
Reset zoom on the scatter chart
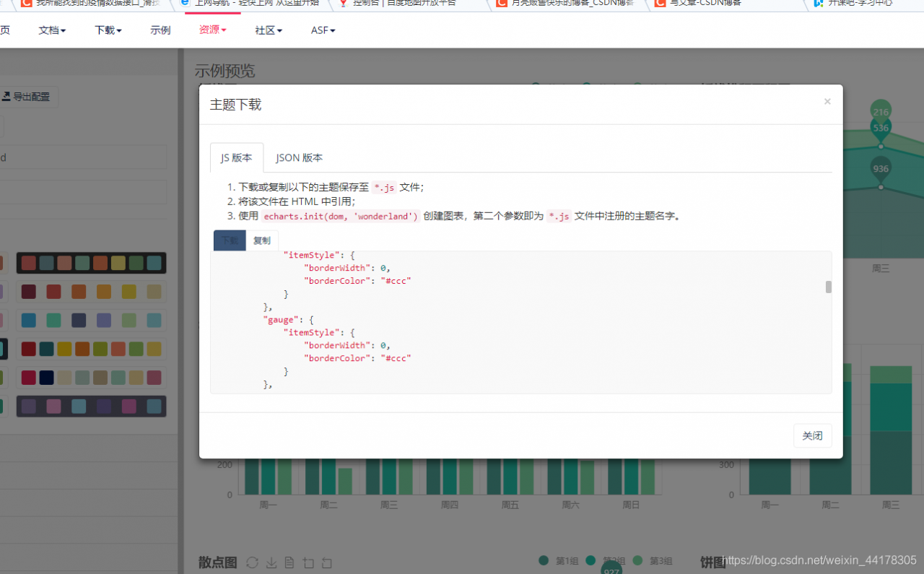(326, 562)
